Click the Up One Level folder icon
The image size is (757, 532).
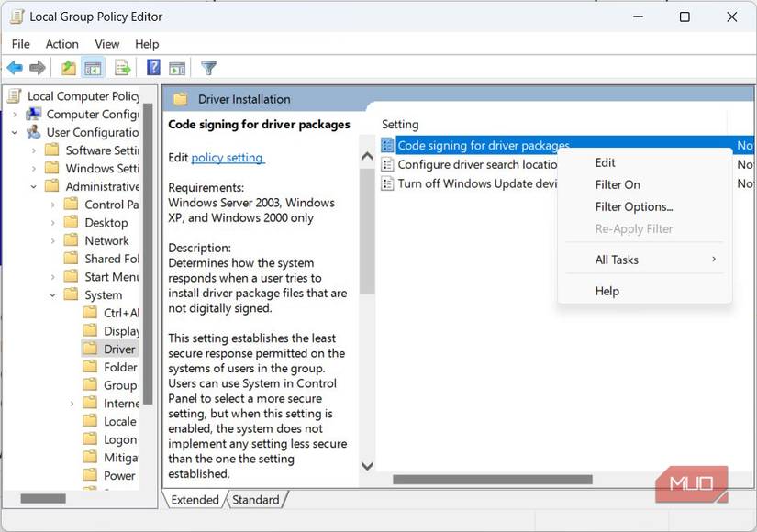[x=68, y=67]
